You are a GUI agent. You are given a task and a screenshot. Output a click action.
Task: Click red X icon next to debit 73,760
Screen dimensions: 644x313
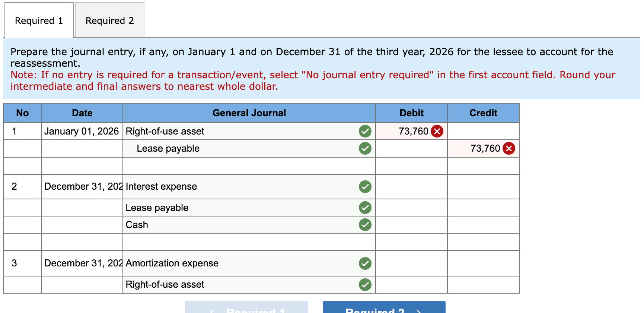tap(437, 131)
